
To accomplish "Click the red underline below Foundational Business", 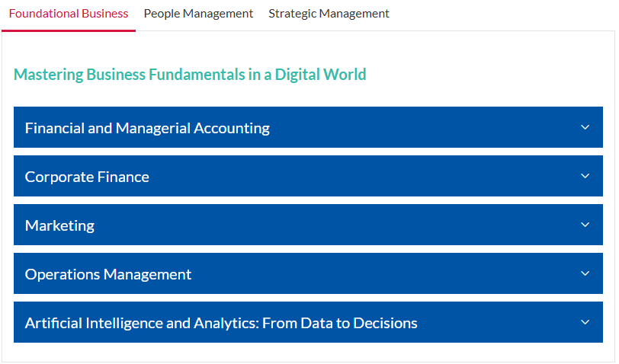I will tap(69, 30).
